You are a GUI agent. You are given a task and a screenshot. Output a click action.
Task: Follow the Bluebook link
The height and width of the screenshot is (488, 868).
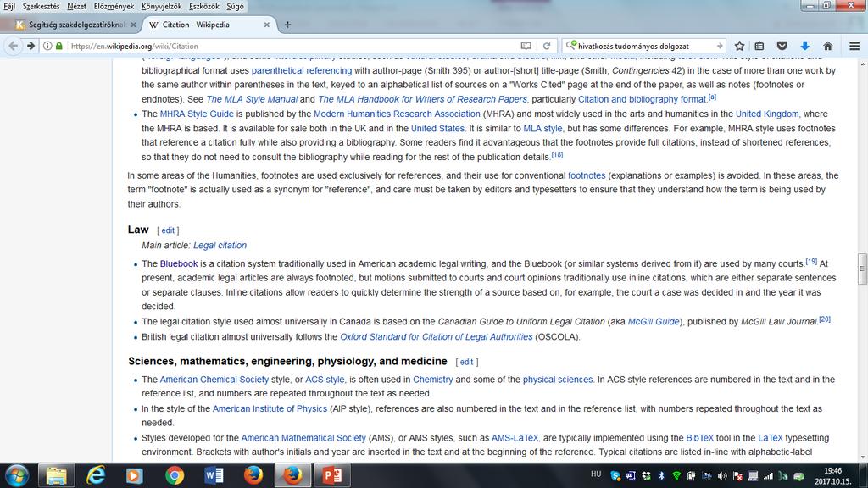click(x=179, y=264)
